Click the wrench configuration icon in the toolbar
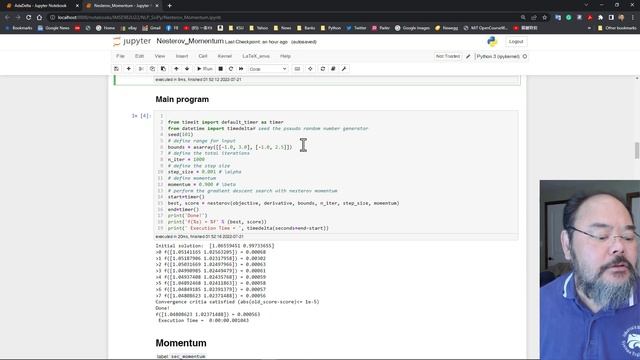Screen dimensions: 640x360 point(344,69)
